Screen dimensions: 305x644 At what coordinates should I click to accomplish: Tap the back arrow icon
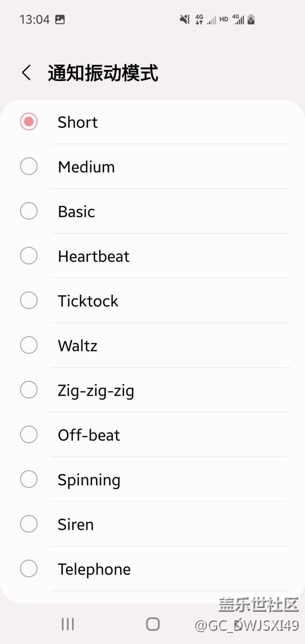[x=27, y=73]
